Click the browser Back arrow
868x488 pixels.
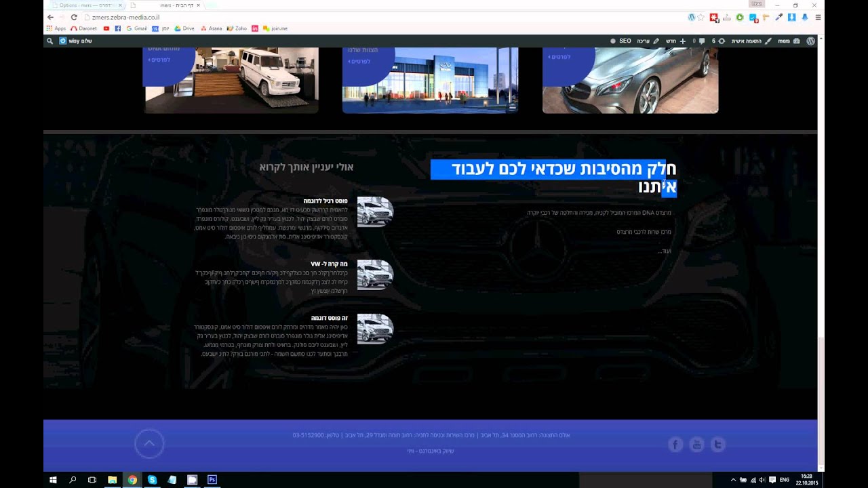pos(50,17)
